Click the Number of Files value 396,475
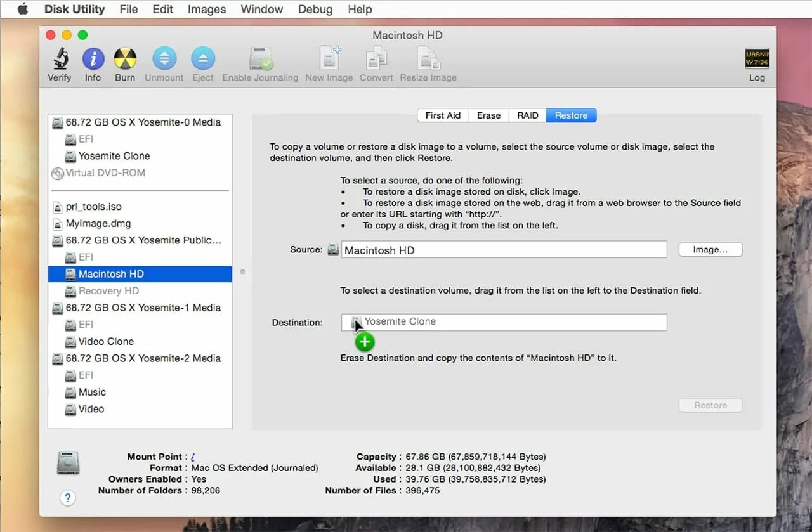 [422, 491]
